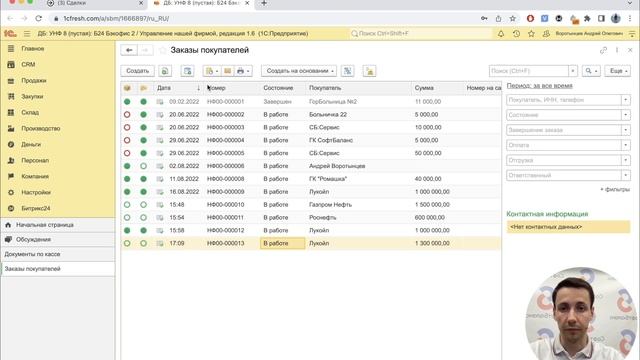
Task: Reload the browser page
Action: pyautogui.click(x=38, y=18)
